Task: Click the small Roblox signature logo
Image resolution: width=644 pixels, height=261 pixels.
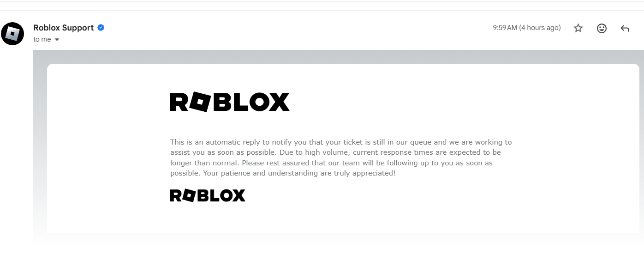Action: (x=208, y=195)
